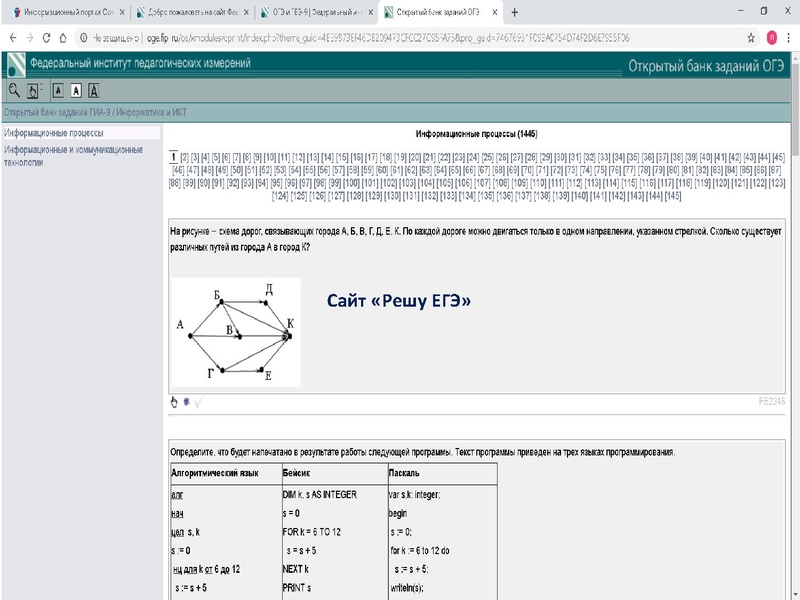Click the hand pointer tool icon in toolbar
The width and height of the screenshot is (800, 600).
coord(33,90)
